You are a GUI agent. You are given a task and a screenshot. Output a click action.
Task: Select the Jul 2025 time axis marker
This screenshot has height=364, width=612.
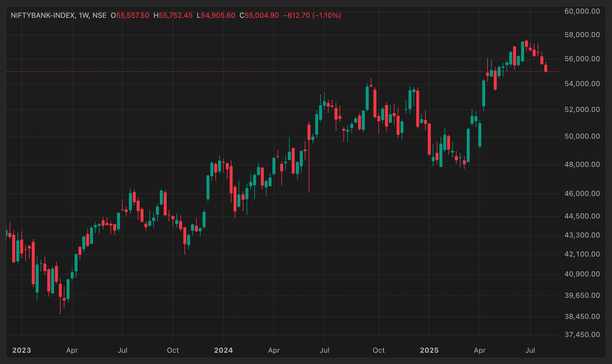pos(530,350)
